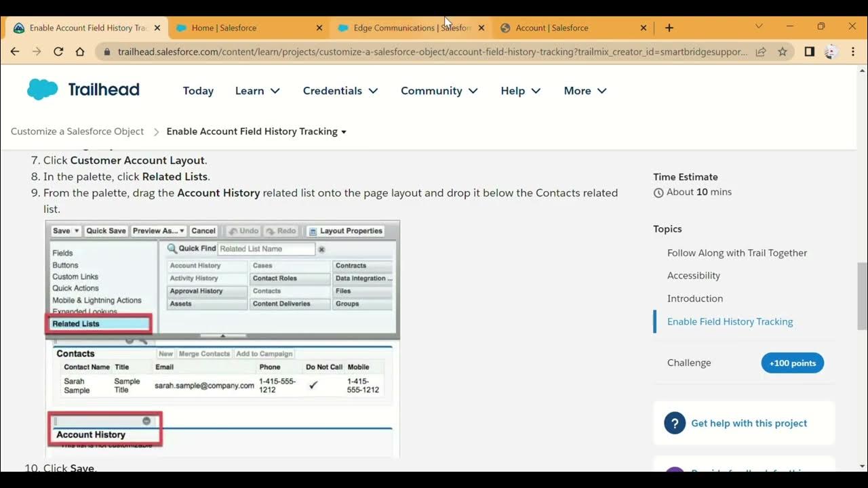Reload the page with the refresh icon

pos(58,52)
